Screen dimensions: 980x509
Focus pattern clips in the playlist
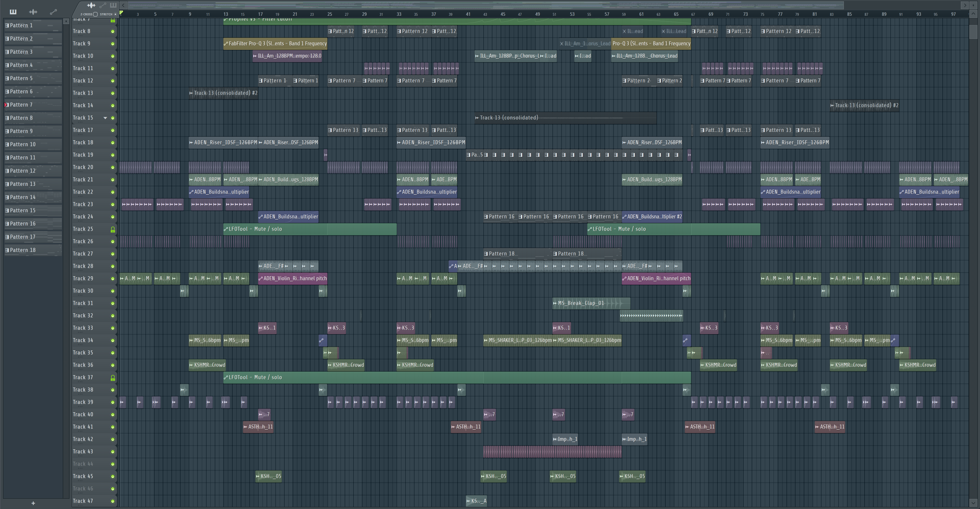pos(113,5)
